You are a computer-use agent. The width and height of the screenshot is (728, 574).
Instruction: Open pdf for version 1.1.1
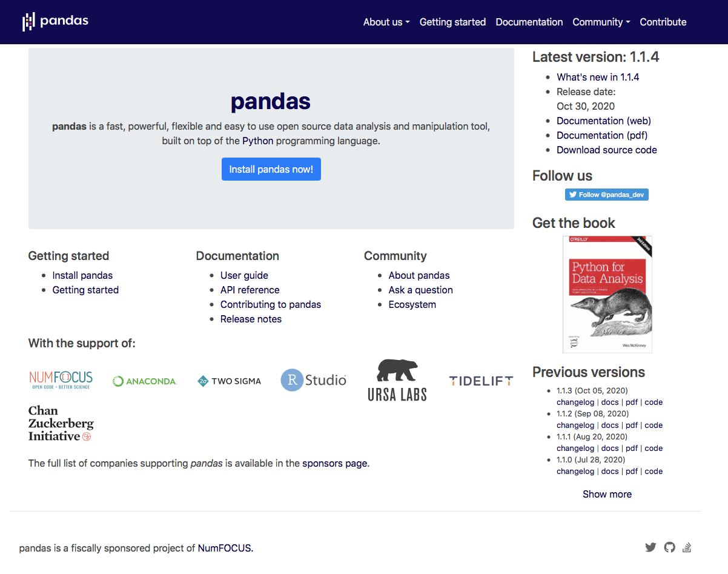(632, 448)
